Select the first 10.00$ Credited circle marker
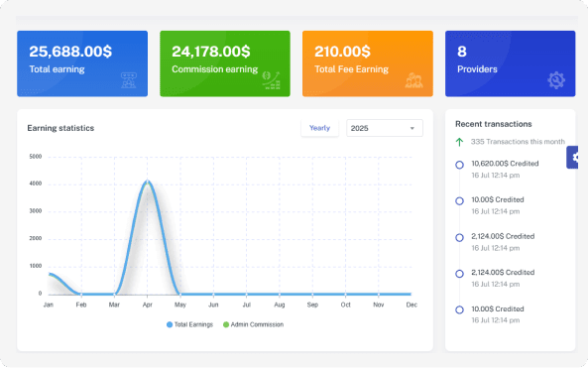The height and width of the screenshot is (368, 588). 459,201
